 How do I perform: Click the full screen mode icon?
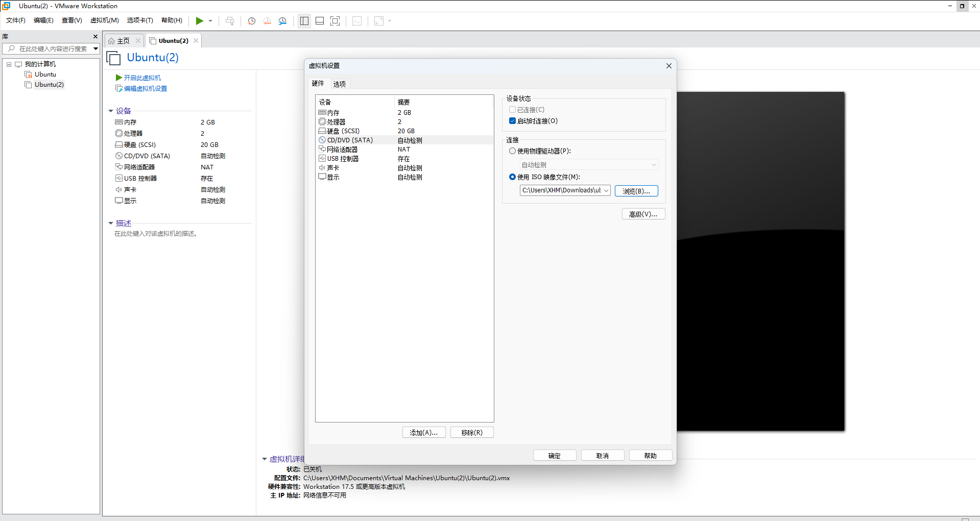tap(335, 21)
